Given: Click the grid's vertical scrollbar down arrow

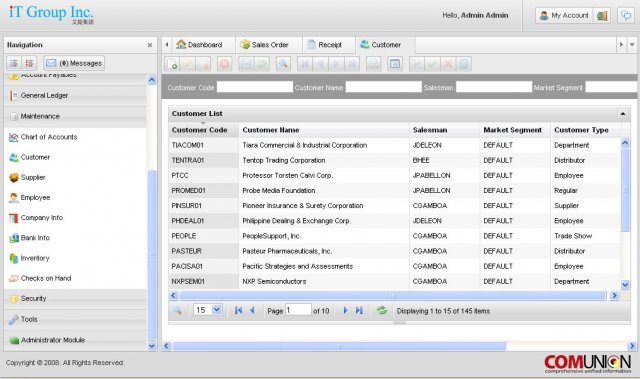Looking at the screenshot, I should point(625,285).
